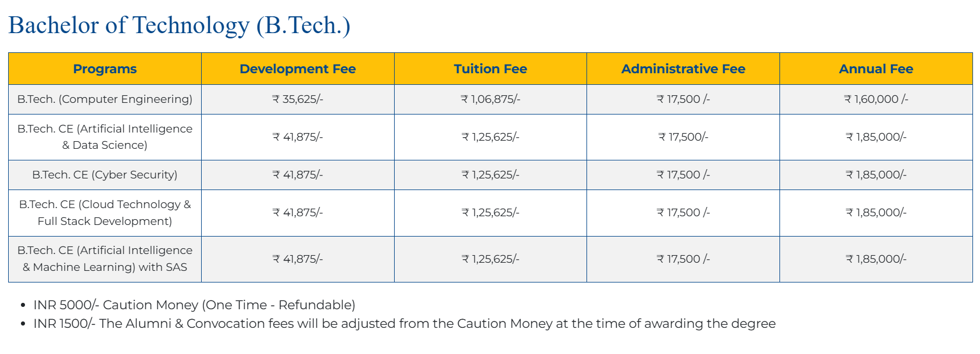
Task: Select the Administrative Fee column header
Action: pyautogui.click(x=683, y=69)
